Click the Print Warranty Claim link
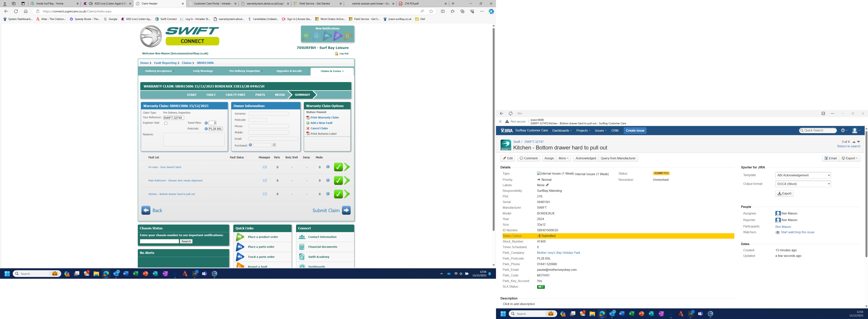The height and width of the screenshot is (319, 868). click(324, 117)
